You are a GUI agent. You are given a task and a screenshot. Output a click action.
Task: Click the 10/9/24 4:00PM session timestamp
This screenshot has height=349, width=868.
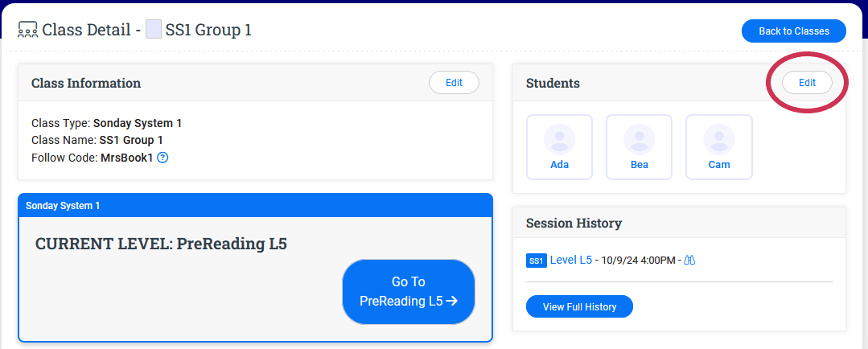(x=639, y=261)
